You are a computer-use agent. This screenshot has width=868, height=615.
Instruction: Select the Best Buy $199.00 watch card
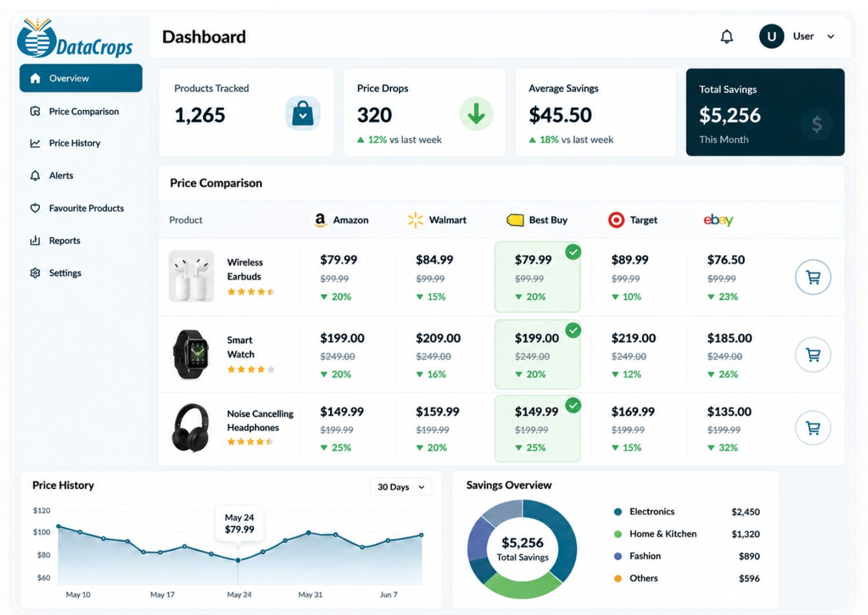pos(538,355)
